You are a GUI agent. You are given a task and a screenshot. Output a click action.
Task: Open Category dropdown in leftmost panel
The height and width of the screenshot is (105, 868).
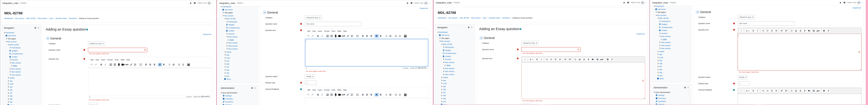[96, 44]
